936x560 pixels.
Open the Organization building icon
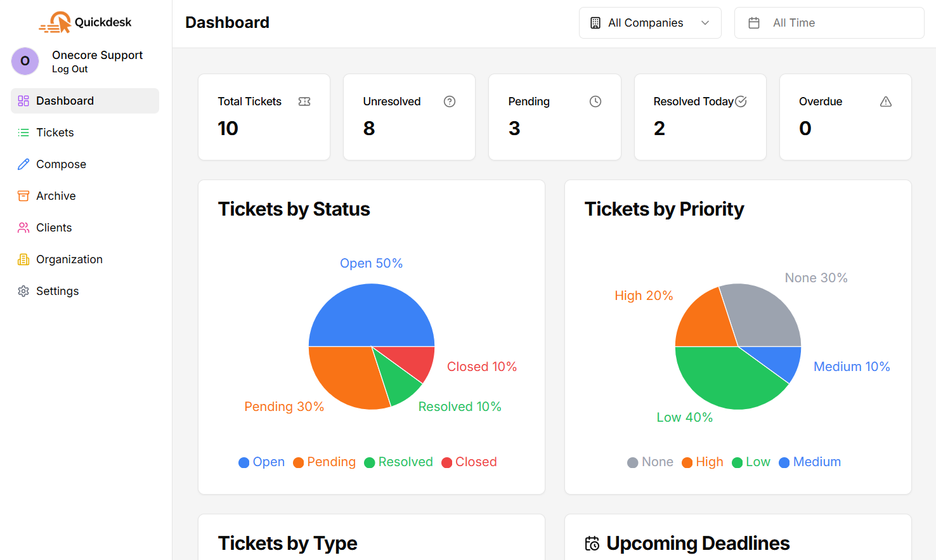pos(23,259)
